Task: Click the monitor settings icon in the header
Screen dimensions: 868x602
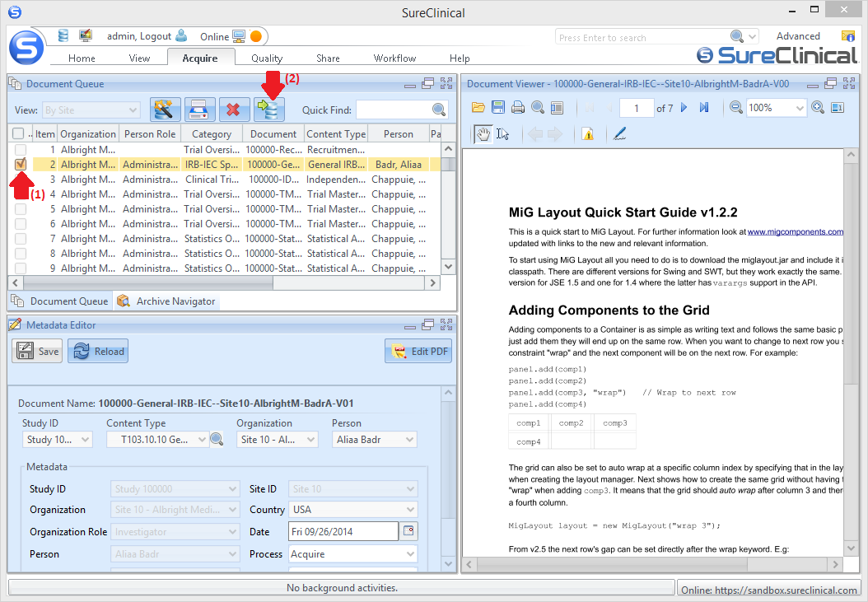Action: (x=86, y=36)
